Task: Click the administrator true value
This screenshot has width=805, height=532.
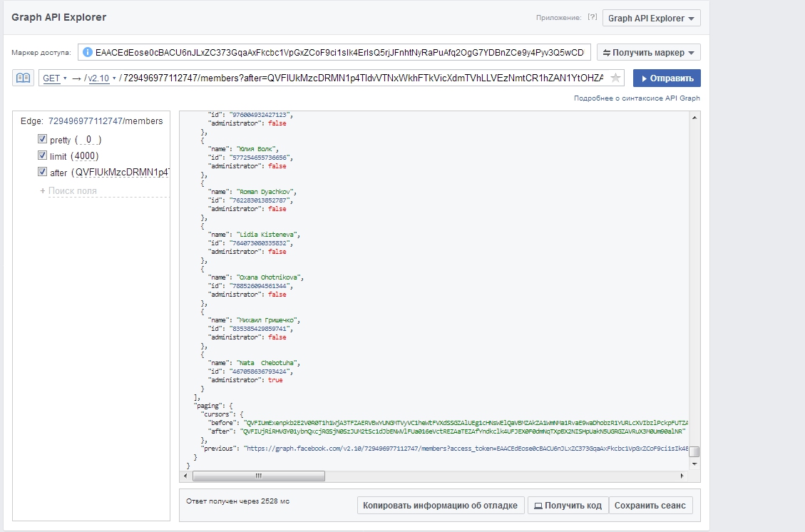Action: 275,380
